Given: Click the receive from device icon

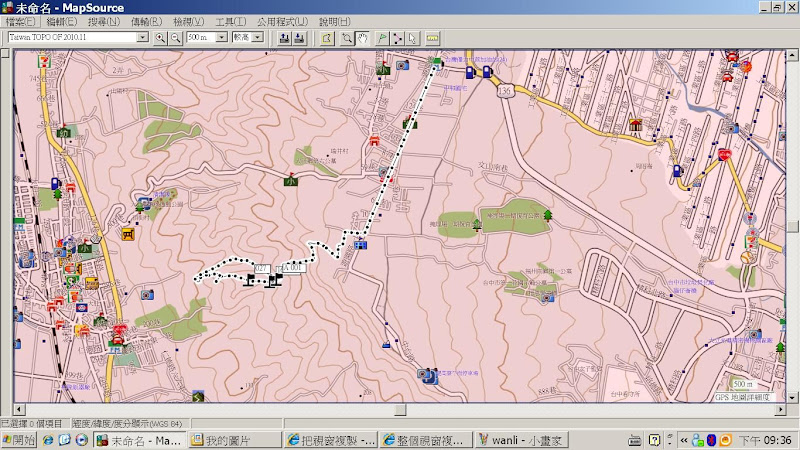Looking at the screenshot, I should pyautogui.click(x=299, y=37).
